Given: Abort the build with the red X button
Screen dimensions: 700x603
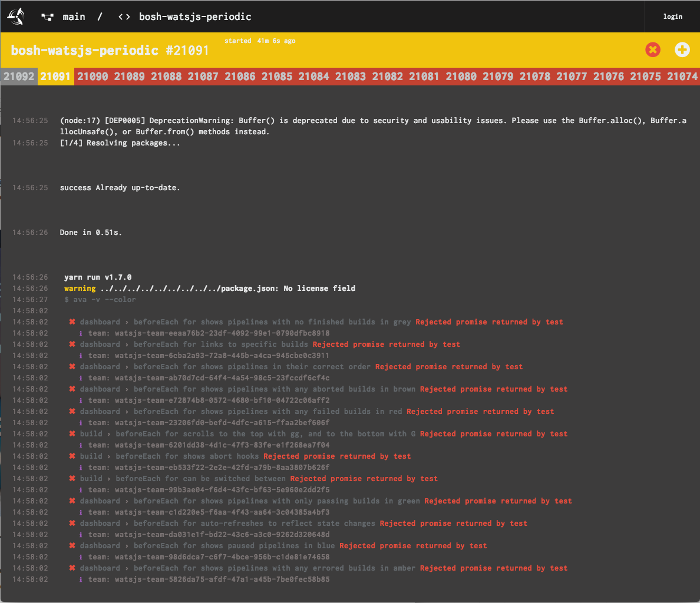Looking at the screenshot, I should click(x=652, y=50).
